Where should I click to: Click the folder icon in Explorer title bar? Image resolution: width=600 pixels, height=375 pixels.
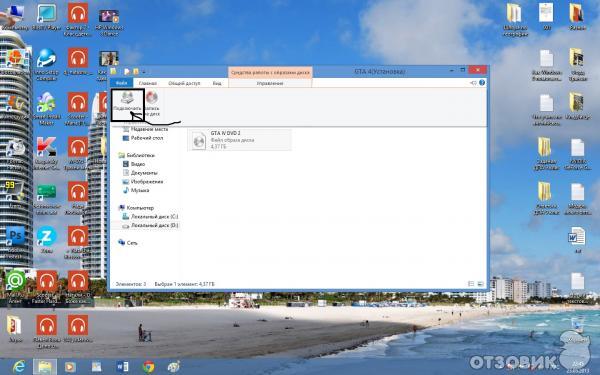click(113, 72)
